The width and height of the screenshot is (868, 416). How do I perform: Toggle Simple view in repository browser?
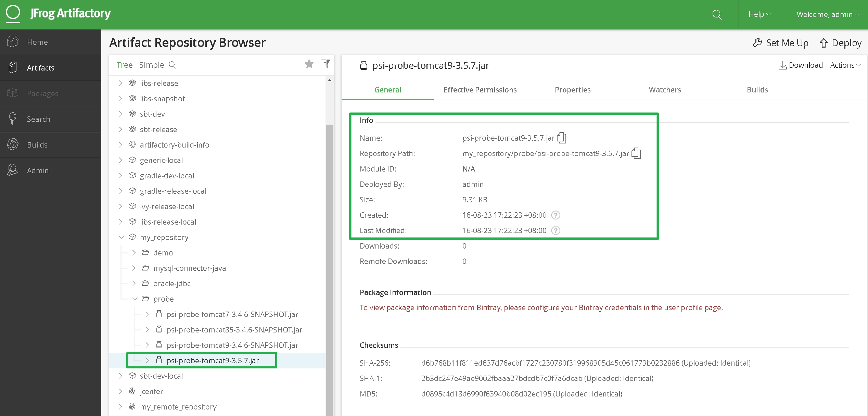point(151,65)
